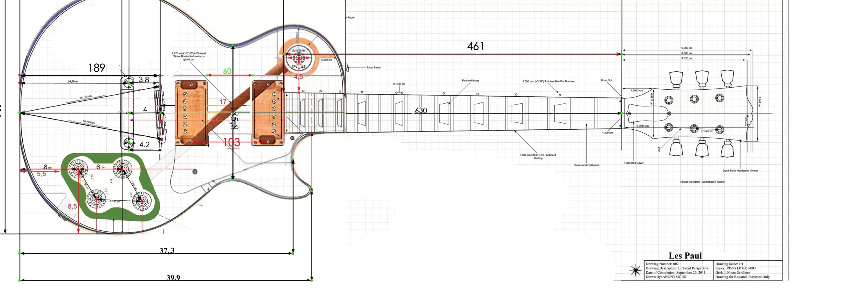Click the '7.747 cm' headstock width label
This screenshot has height=299, width=868.
tap(759, 102)
